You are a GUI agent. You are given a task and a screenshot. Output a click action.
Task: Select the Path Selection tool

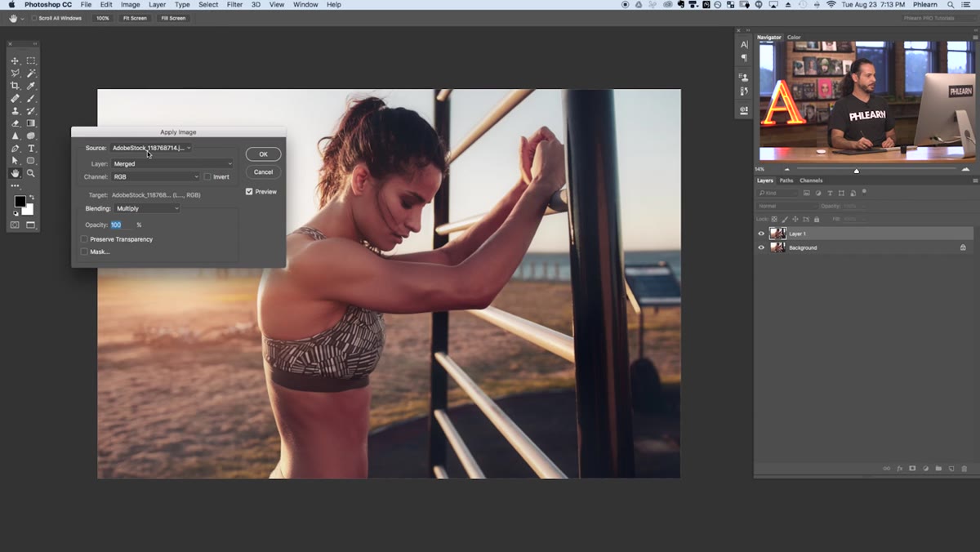(15, 161)
